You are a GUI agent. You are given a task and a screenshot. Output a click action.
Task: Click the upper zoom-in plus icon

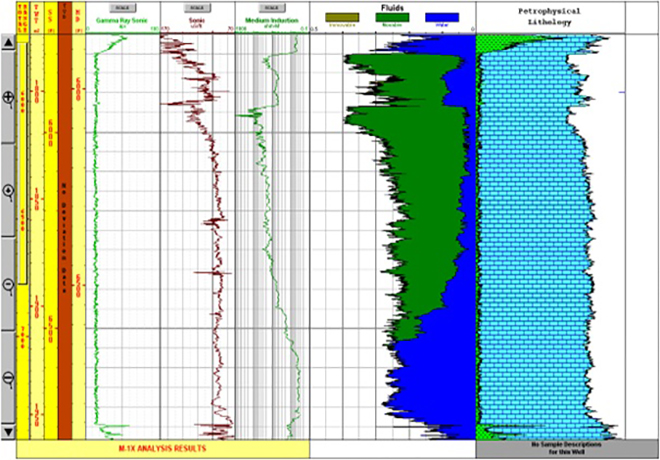coord(9,98)
